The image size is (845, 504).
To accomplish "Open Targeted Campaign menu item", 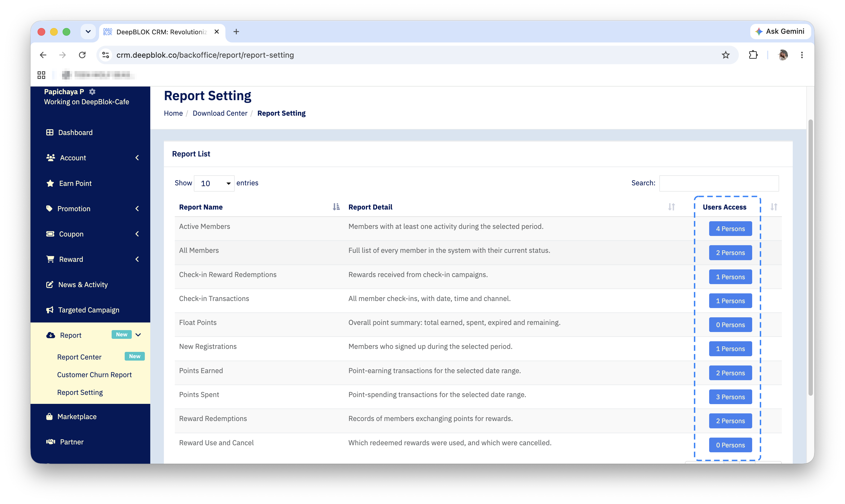I will click(89, 310).
